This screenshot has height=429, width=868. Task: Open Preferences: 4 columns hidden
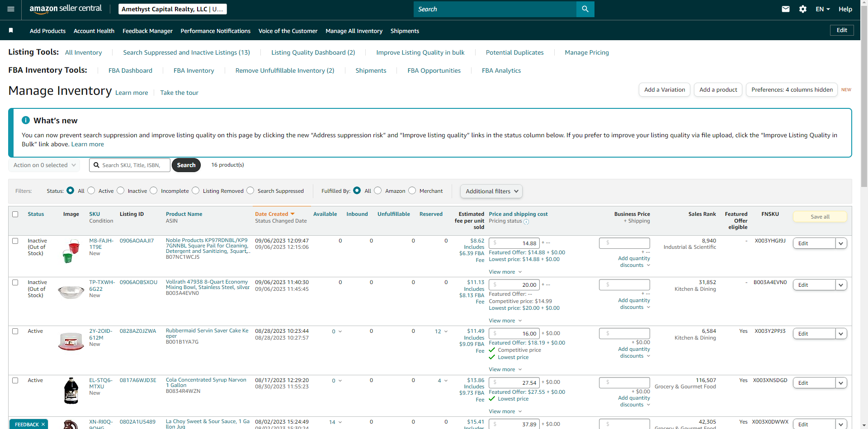point(792,90)
